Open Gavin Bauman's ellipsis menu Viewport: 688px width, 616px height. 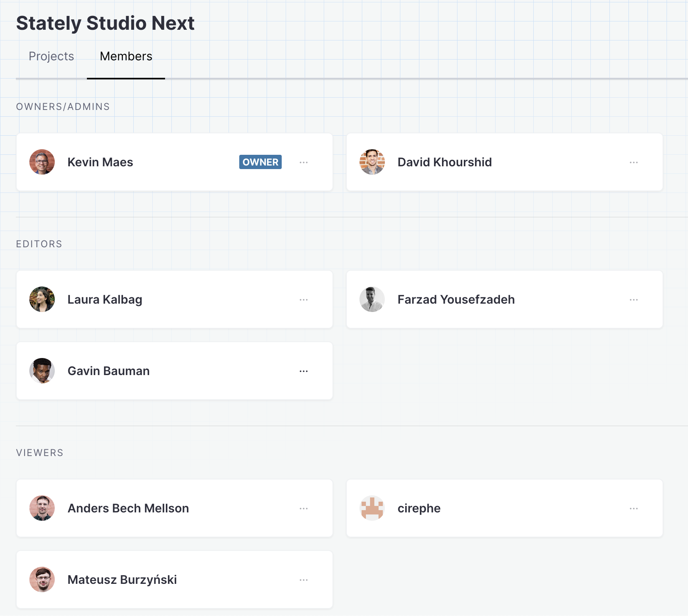(304, 370)
